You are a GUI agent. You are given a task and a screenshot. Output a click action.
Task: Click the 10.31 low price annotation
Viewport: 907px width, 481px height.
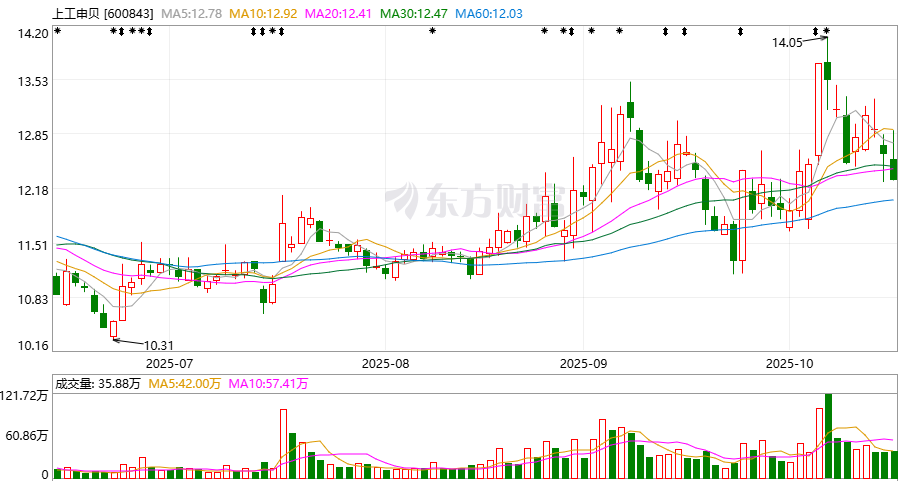158,346
